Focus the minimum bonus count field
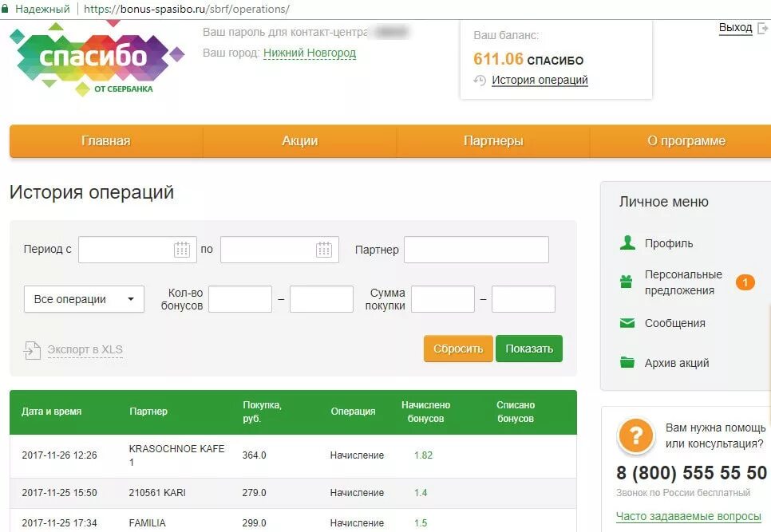The width and height of the screenshot is (771, 532). pyautogui.click(x=240, y=299)
